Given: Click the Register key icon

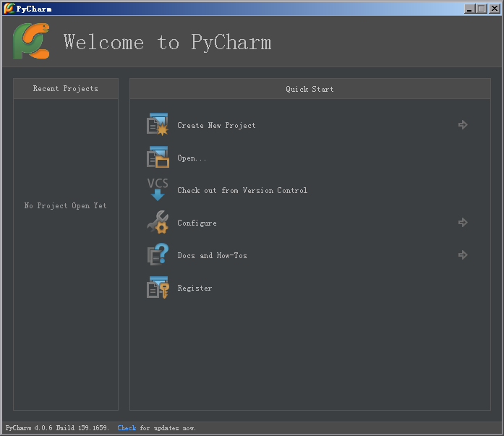Looking at the screenshot, I should click(158, 287).
